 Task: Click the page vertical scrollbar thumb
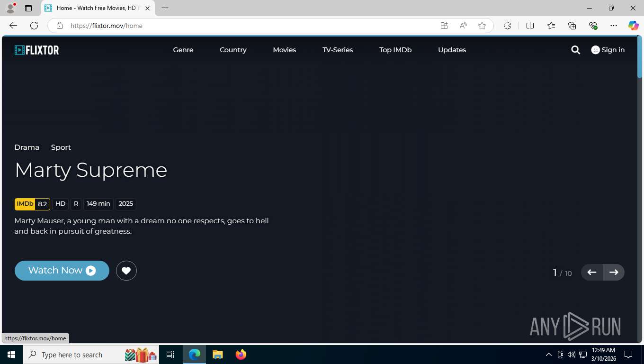pos(640,57)
